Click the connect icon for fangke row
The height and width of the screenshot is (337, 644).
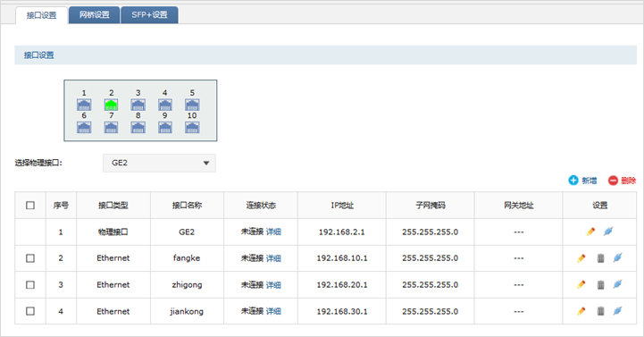(617, 257)
